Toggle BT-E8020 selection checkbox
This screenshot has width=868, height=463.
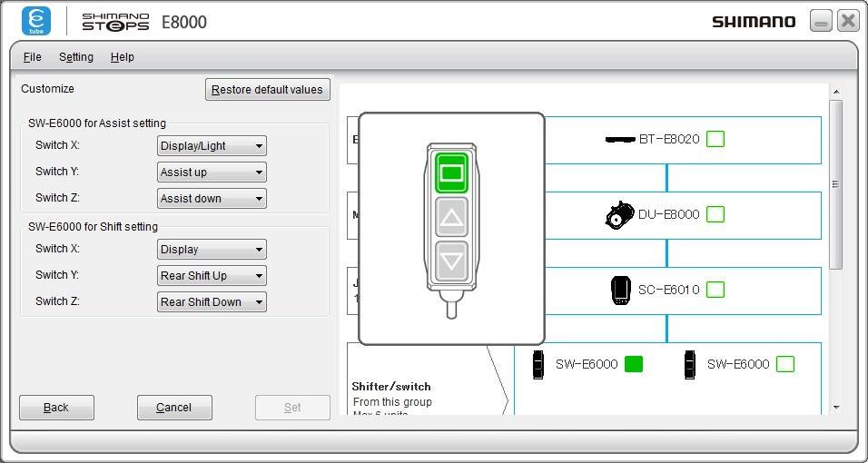click(715, 139)
